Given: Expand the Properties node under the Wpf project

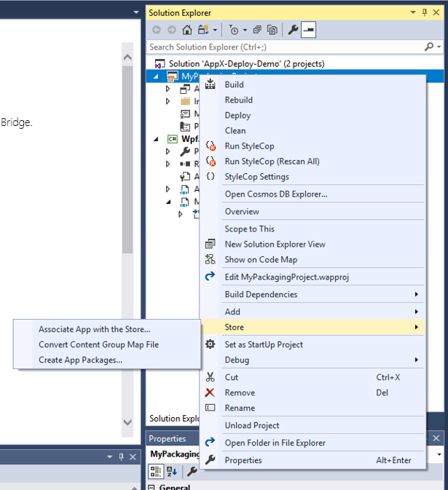Looking at the screenshot, I should click(168, 151).
